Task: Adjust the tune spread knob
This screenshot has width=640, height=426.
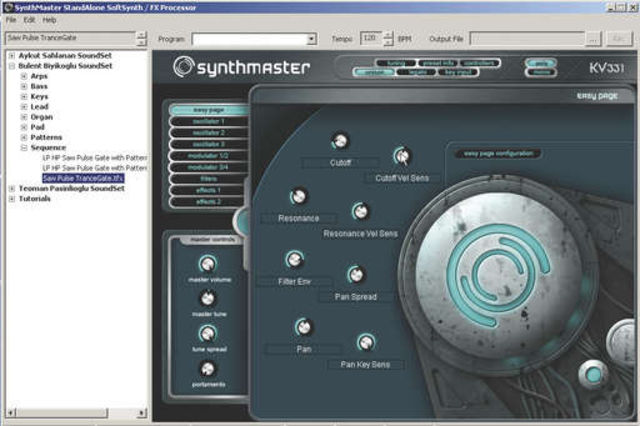Action: click(208, 334)
